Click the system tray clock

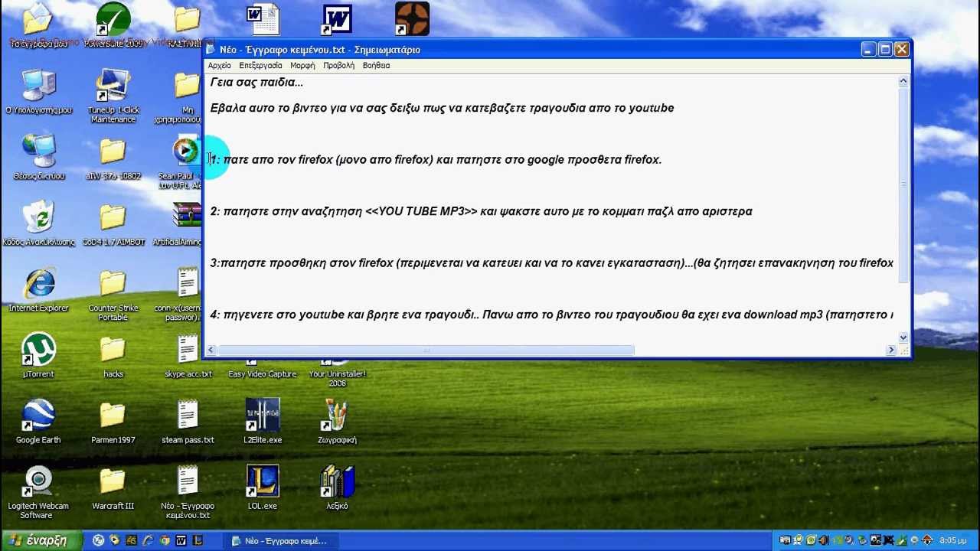[x=953, y=541]
